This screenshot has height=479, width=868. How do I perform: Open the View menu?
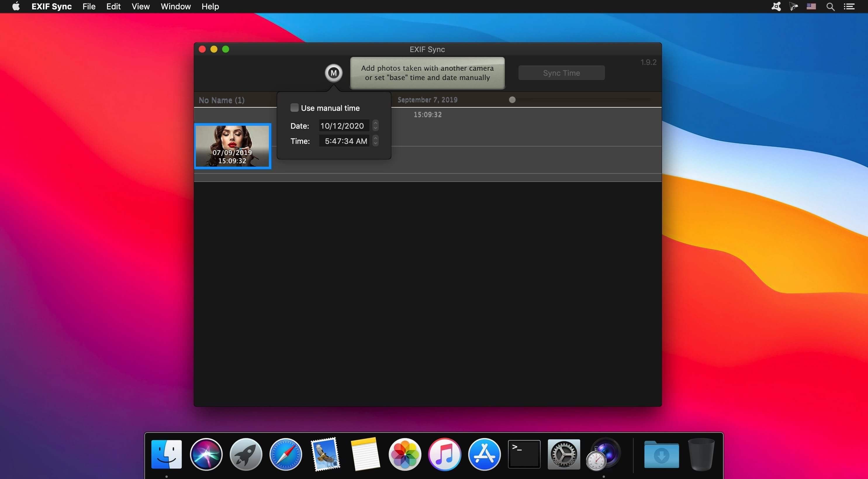141,6
